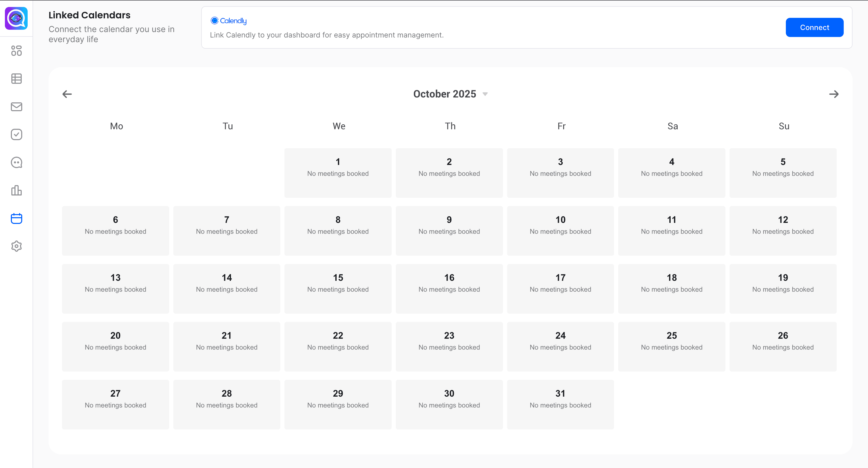Open the tasks checkmark sidebar icon
This screenshot has height=468, width=868.
[16, 134]
